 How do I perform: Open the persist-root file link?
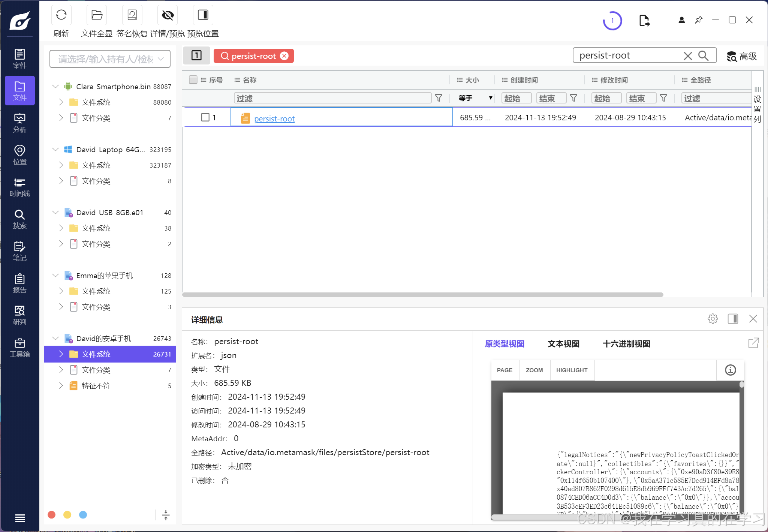pos(274,119)
